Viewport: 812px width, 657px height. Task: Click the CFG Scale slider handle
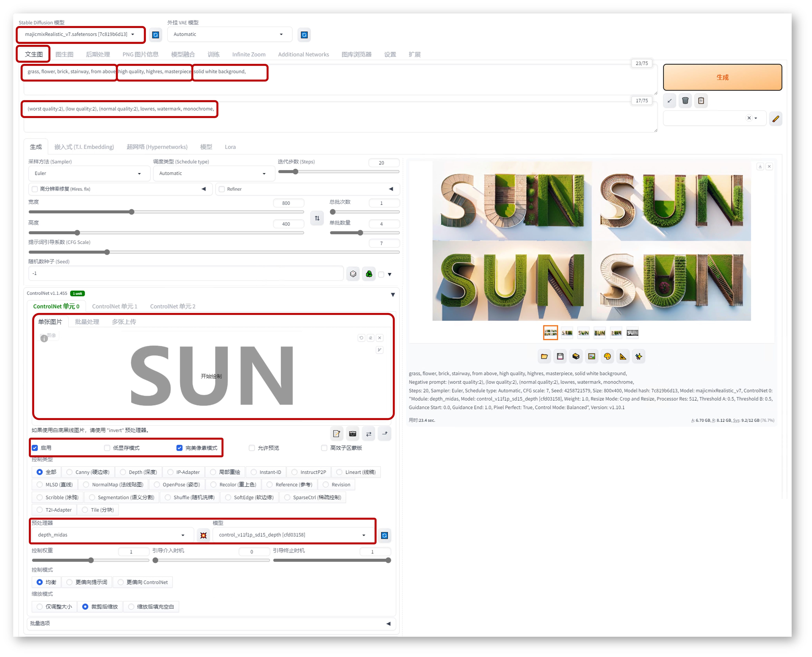pyautogui.click(x=107, y=252)
